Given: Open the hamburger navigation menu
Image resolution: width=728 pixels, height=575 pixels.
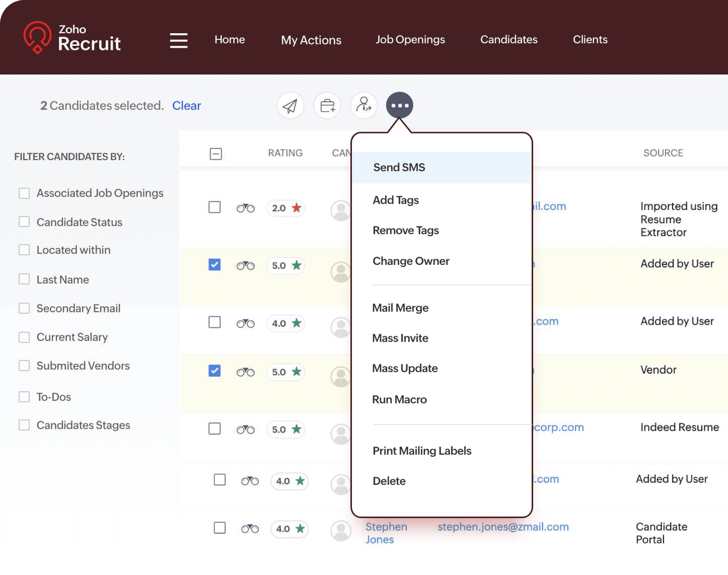Looking at the screenshot, I should pos(179,40).
